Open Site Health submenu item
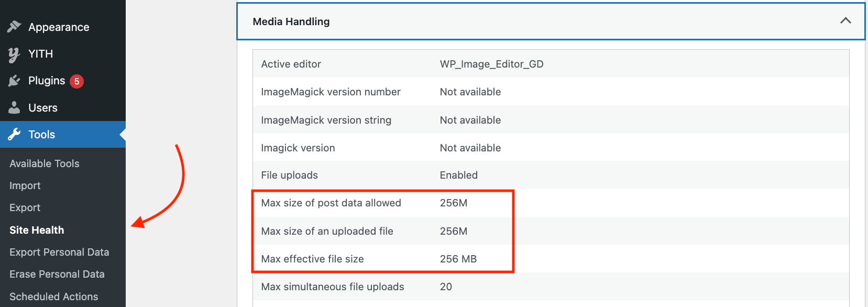 [x=37, y=230]
